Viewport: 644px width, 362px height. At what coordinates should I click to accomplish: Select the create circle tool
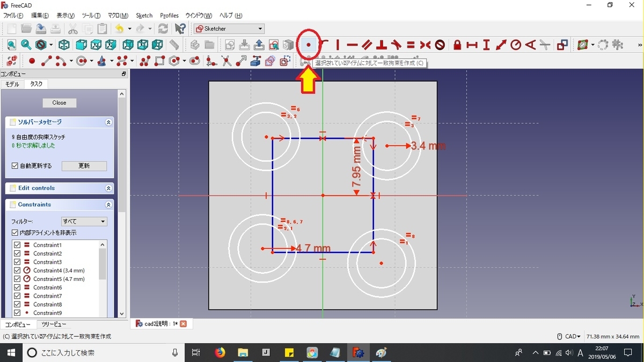point(81,61)
